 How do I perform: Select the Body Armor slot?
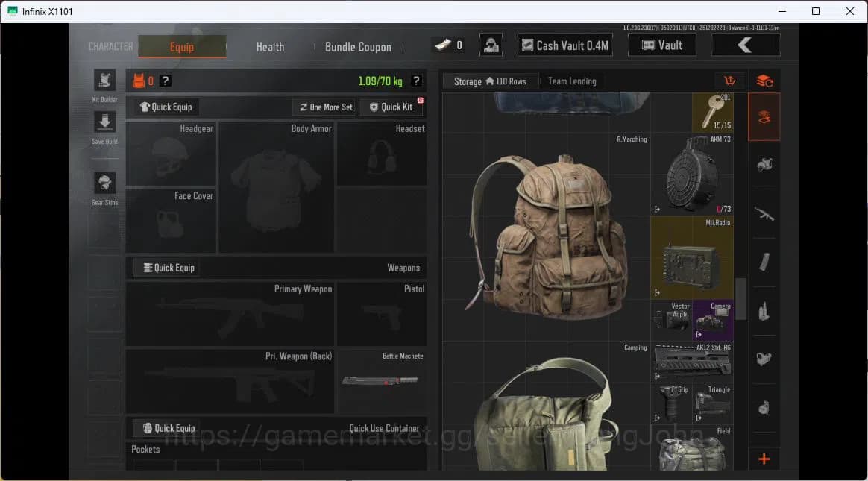tap(276, 187)
